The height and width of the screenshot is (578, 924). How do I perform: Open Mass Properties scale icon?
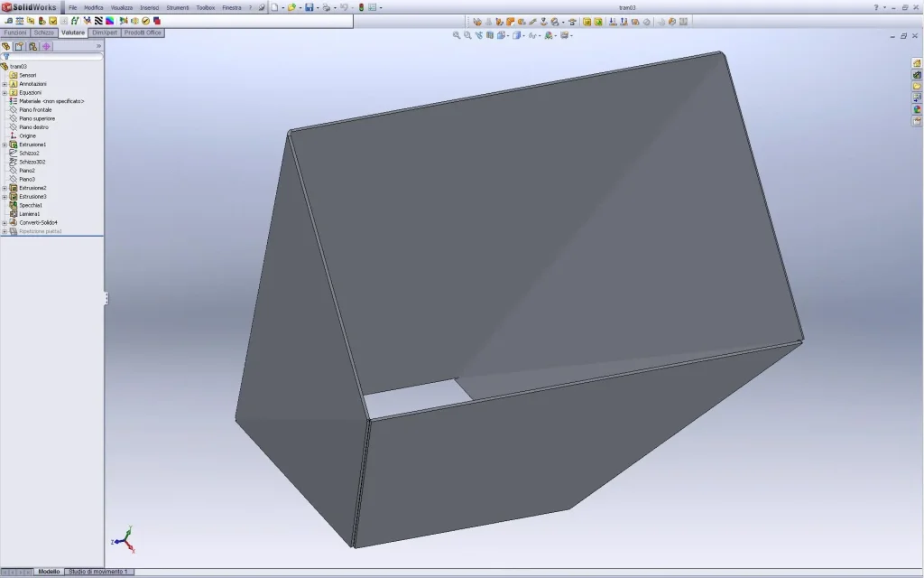click(x=20, y=21)
